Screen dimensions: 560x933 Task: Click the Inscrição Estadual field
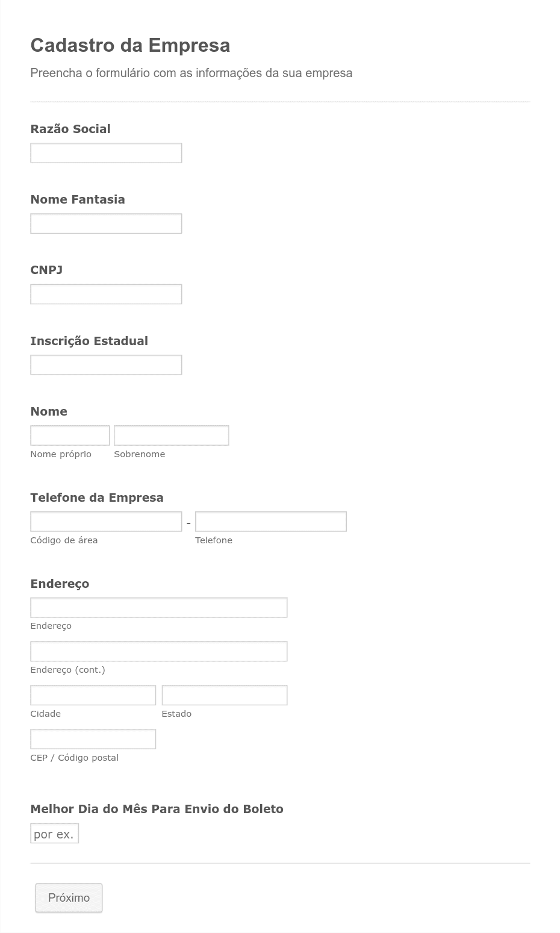point(106,365)
